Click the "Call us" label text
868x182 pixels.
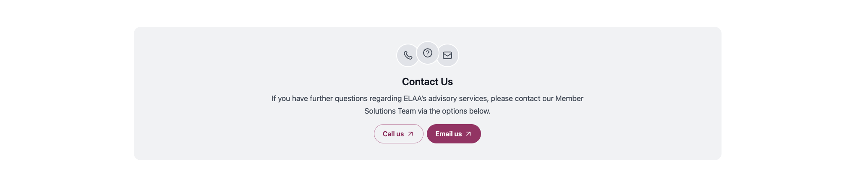(393, 134)
